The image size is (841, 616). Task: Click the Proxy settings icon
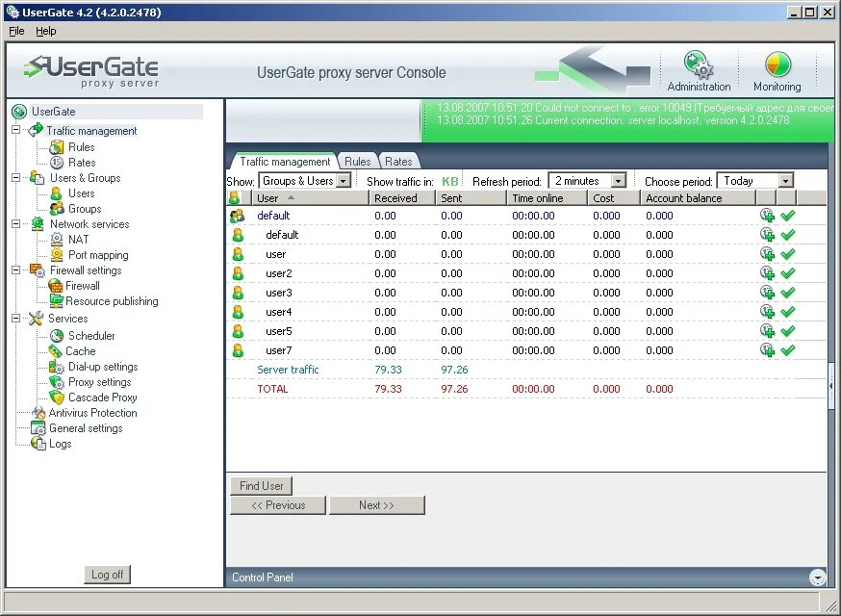[57, 382]
